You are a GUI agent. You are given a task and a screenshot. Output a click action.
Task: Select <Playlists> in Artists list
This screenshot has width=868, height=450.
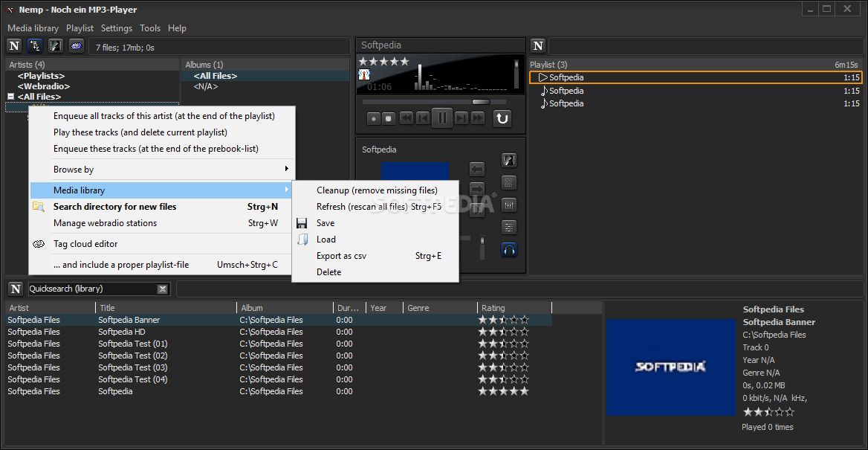click(41, 76)
